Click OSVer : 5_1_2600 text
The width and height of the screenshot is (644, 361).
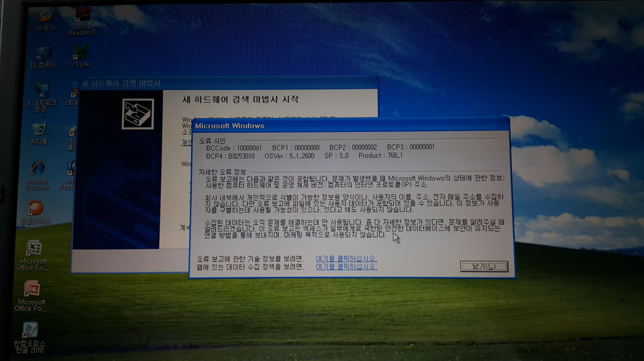click(x=290, y=156)
